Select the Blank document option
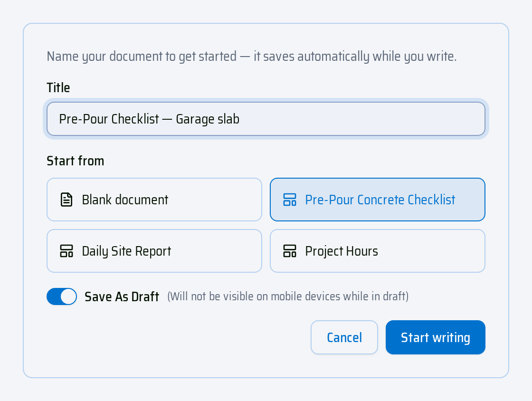Screen dimensions: 532x401 tap(154, 200)
